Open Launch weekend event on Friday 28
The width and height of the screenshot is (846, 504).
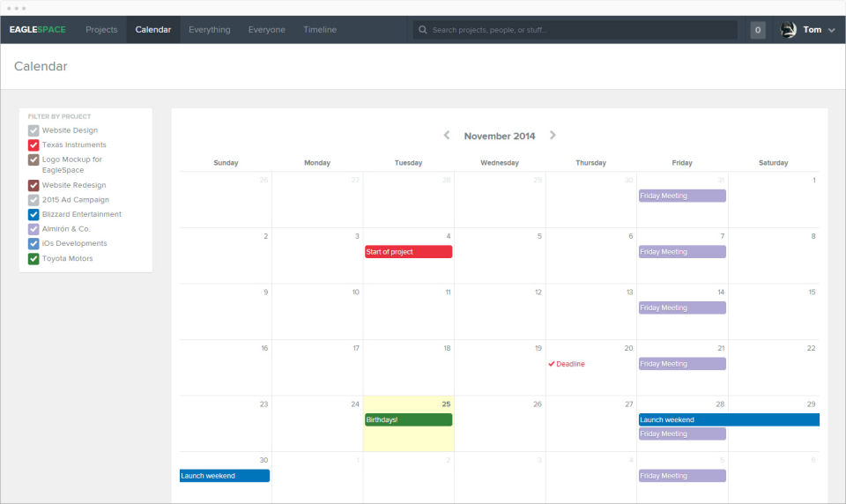[x=729, y=419]
